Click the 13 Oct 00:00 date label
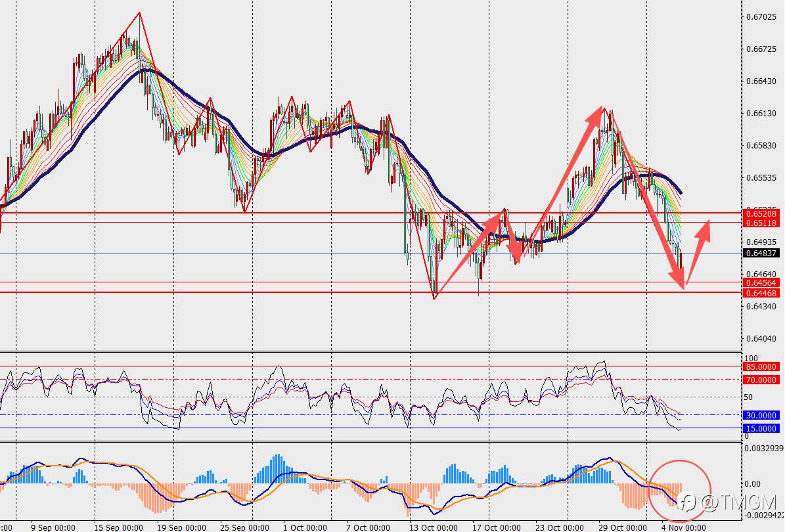 433,527
